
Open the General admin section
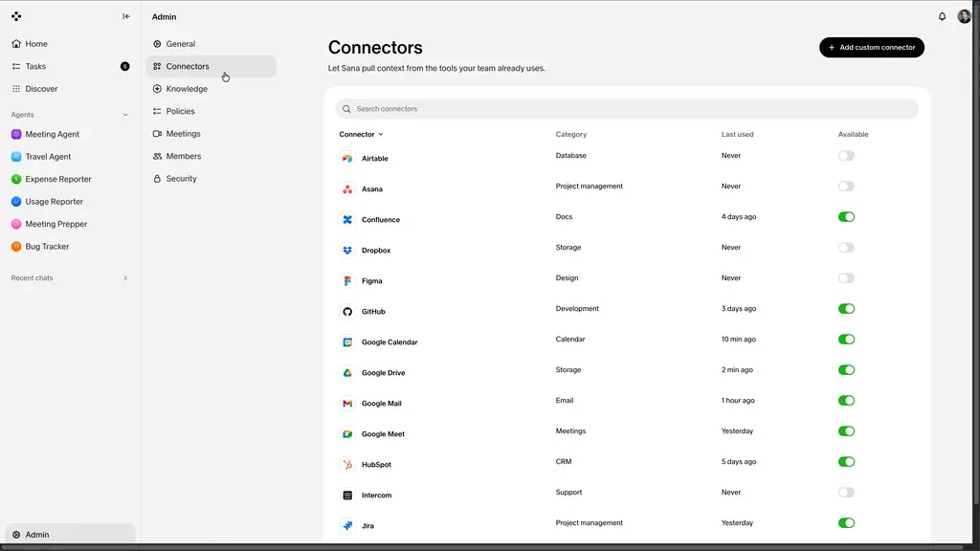pyautogui.click(x=212, y=44)
